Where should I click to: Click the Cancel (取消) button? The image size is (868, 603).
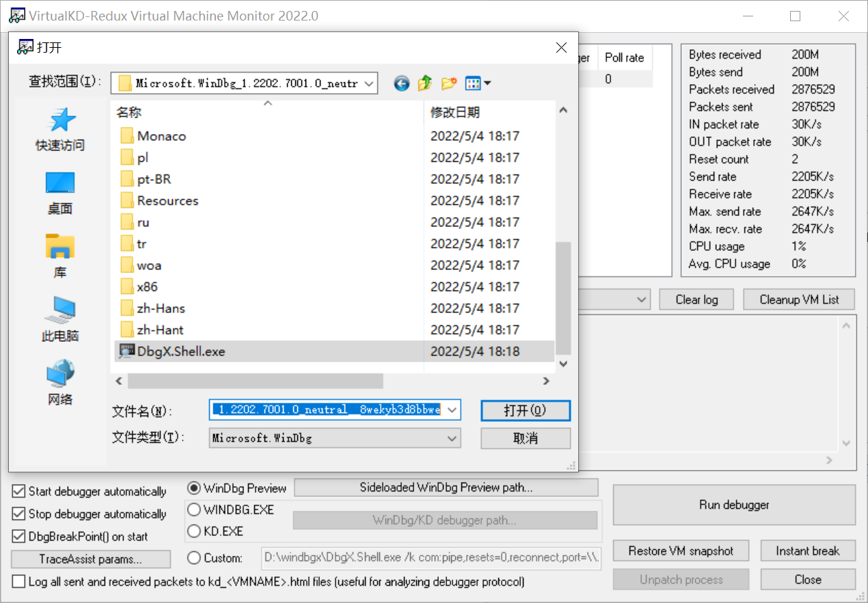526,438
